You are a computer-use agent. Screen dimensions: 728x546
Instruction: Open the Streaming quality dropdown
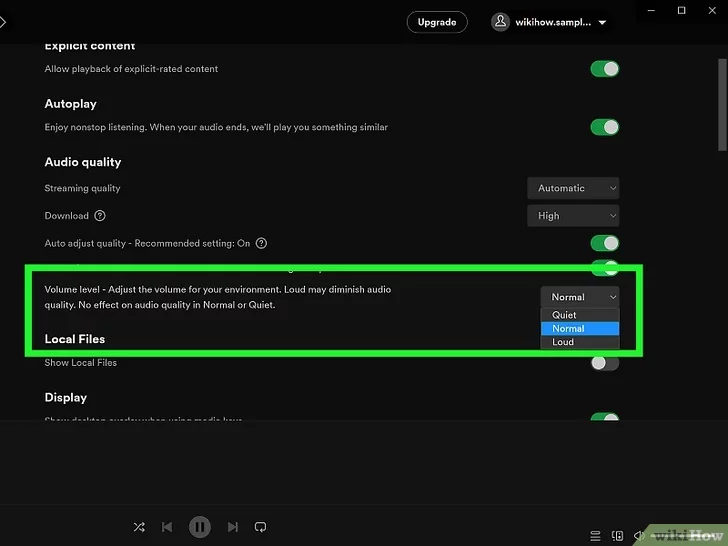tap(573, 188)
